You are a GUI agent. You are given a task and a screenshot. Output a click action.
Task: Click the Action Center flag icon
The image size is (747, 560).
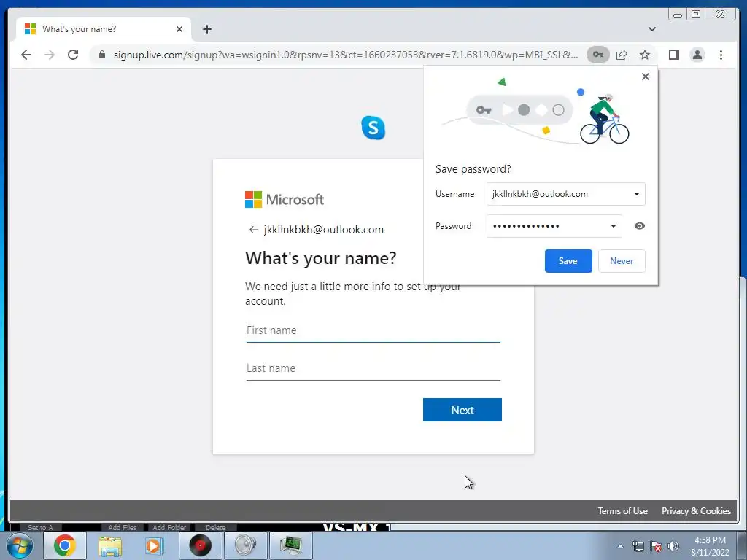click(x=656, y=546)
